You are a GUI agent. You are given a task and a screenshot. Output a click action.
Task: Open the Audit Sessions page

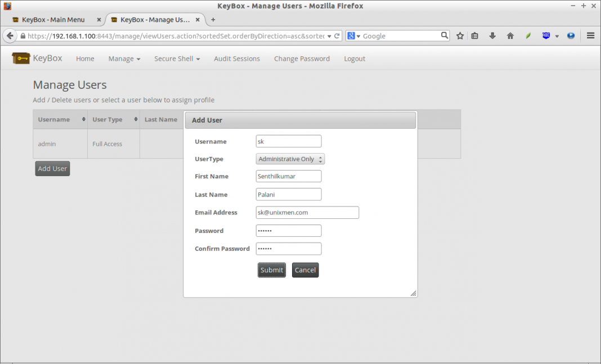coord(237,59)
